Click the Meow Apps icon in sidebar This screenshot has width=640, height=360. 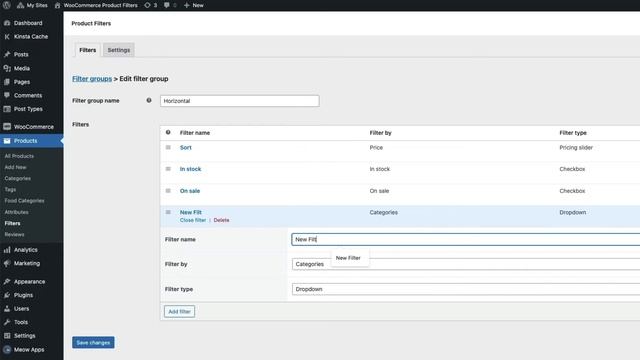point(7,350)
